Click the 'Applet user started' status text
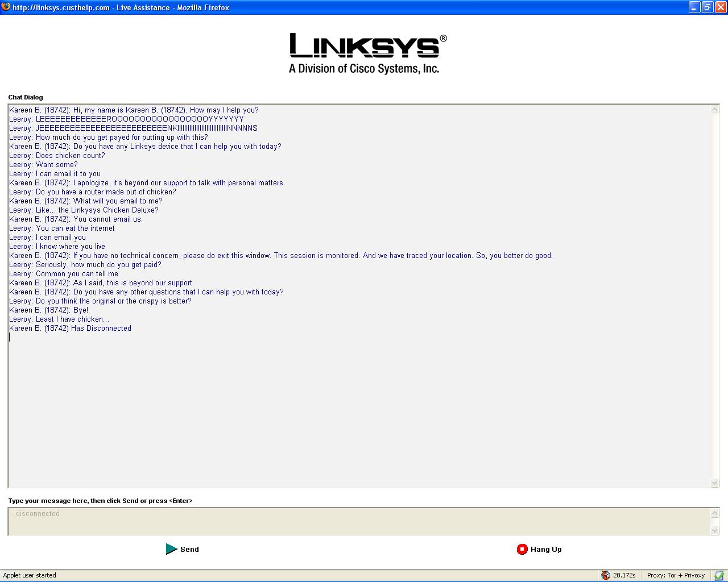Screen dimensions: 728x582 pos(30,575)
